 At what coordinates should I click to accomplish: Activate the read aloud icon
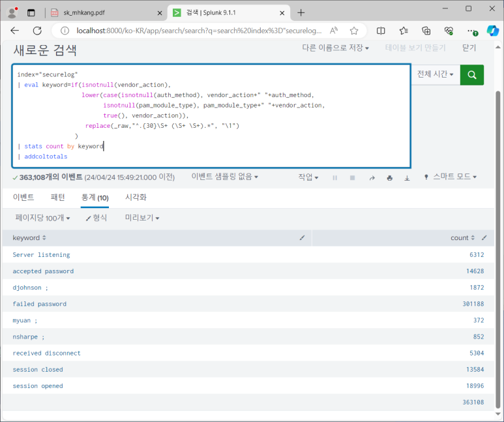(334, 31)
